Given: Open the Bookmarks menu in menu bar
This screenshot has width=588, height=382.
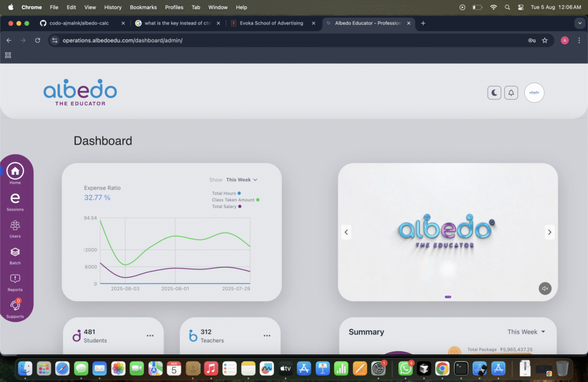Looking at the screenshot, I should [143, 7].
